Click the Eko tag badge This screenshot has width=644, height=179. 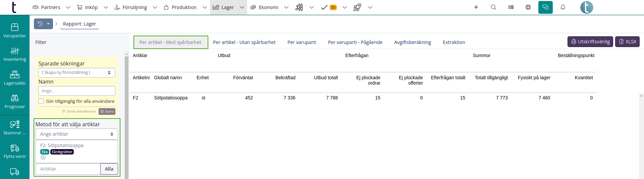45,152
